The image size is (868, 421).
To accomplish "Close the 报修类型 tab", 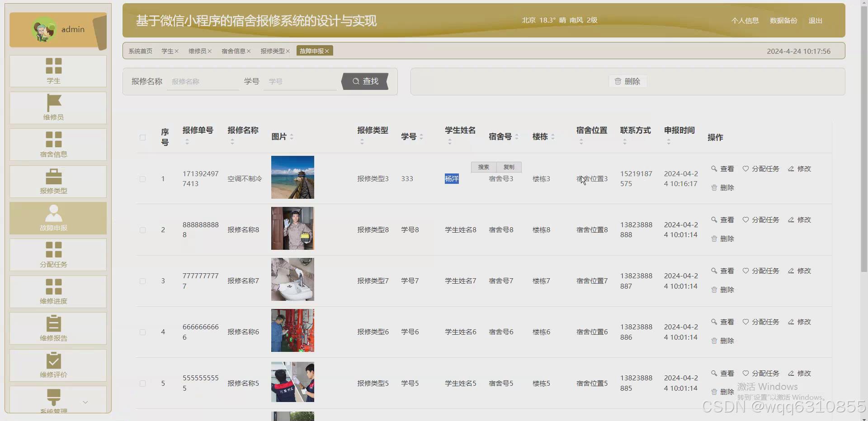I will 288,51.
